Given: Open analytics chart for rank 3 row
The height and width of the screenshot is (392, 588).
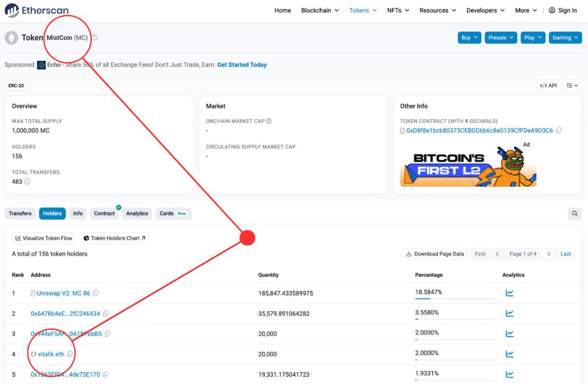Looking at the screenshot, I should point(510,334).
